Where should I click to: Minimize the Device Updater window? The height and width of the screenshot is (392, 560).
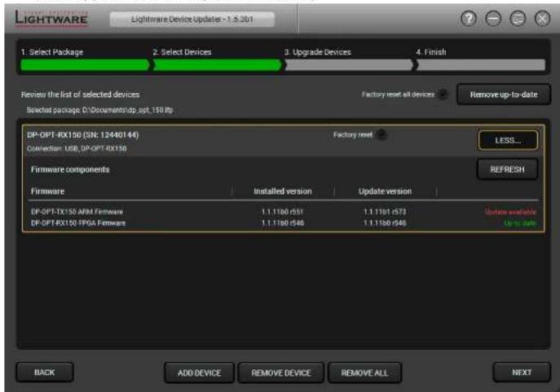coord(493,19)
